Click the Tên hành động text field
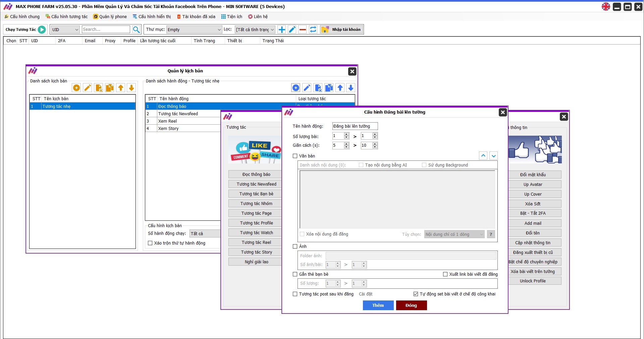The height and width of the screenshot is (339, 644). [355, 126]
